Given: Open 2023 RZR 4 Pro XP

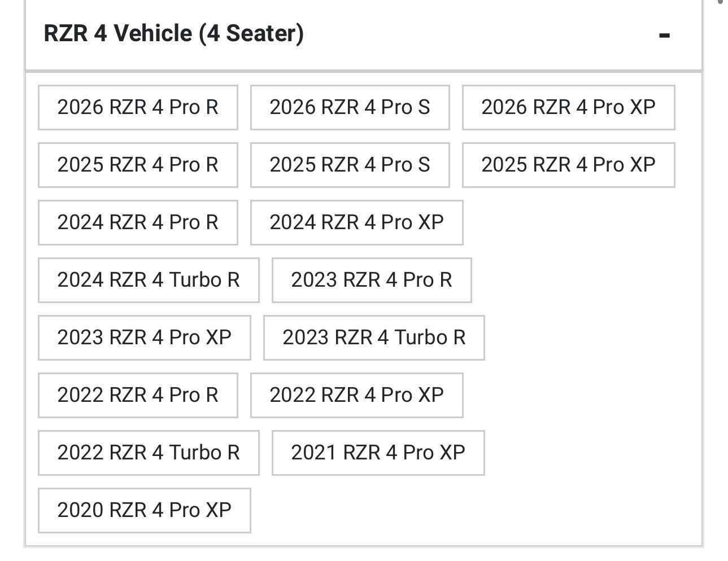Looking at the screenshot, I should coord(144,338).
